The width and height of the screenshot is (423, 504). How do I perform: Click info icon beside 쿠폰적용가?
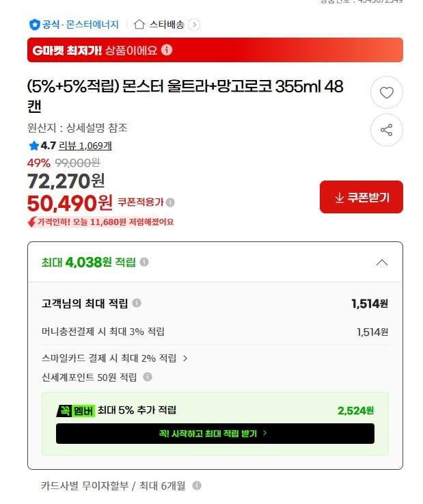pyautogui.click(x=170, y=202)
